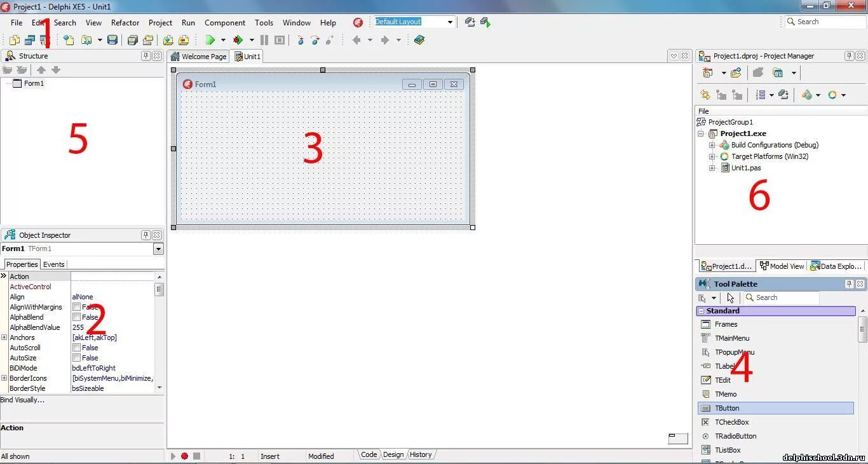Click Add to Project folder icon
This screenshot has width=868, height=464.
(x=736, y=73)
